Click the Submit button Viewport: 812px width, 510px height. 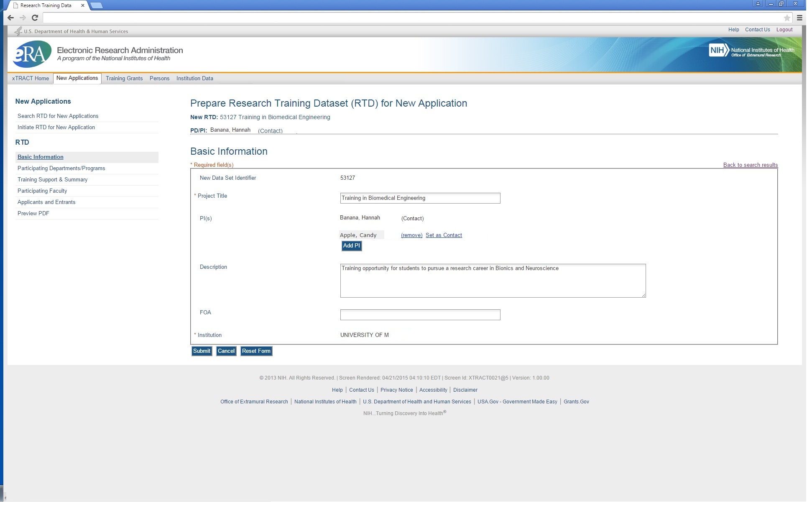(202, 351)
